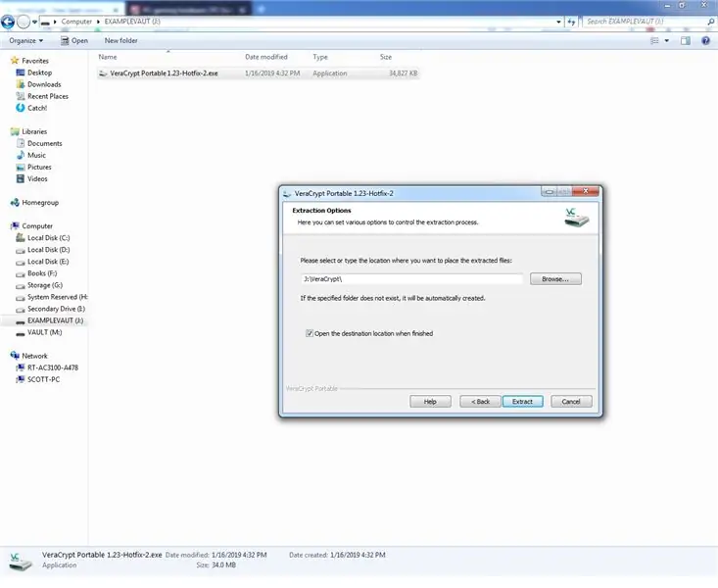Viewport: 718px width, 588px height.
Task: Click Computer in the address breadcrumb
Action: pos(76,22)
